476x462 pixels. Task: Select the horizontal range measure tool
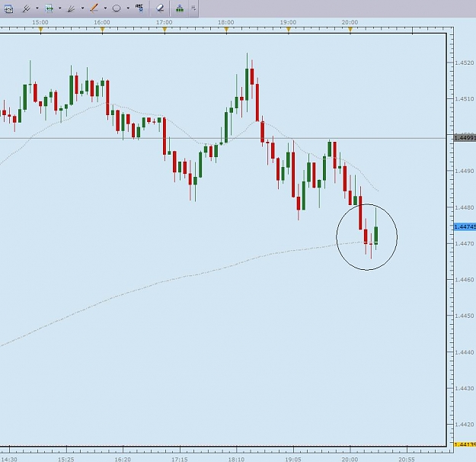(x=50, y=8)
